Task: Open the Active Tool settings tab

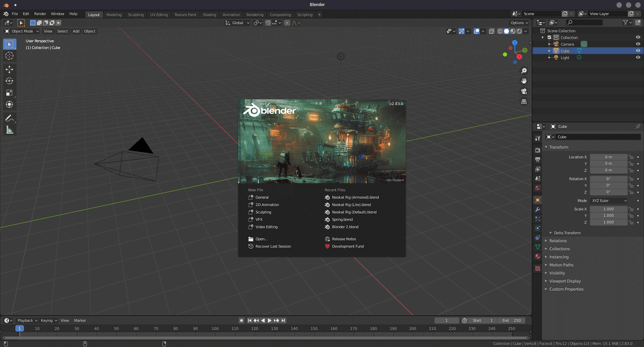Action: coord(538,138)
